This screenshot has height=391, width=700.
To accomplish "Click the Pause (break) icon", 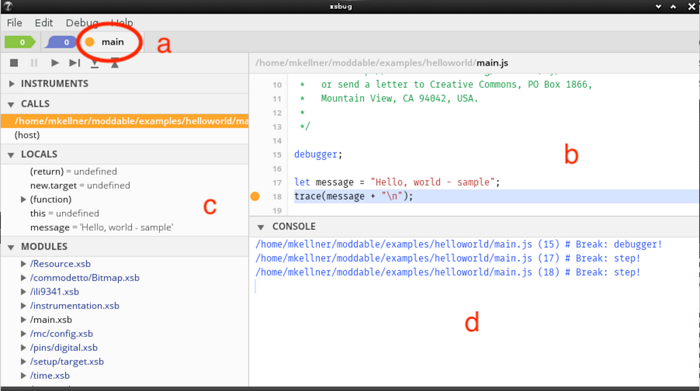I will [x=34, y=63].
